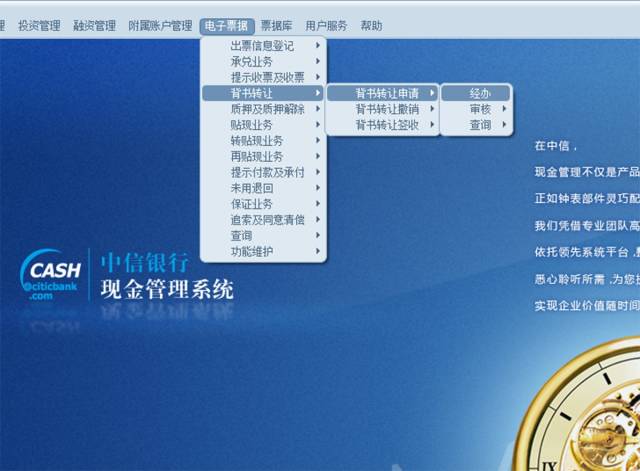
Task: Expand arrow next to 保证业务
Action: click(318, 203)
